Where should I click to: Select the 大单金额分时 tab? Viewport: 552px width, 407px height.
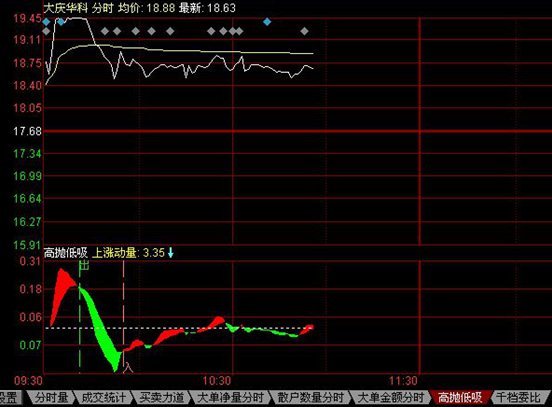tap(390, 398)
